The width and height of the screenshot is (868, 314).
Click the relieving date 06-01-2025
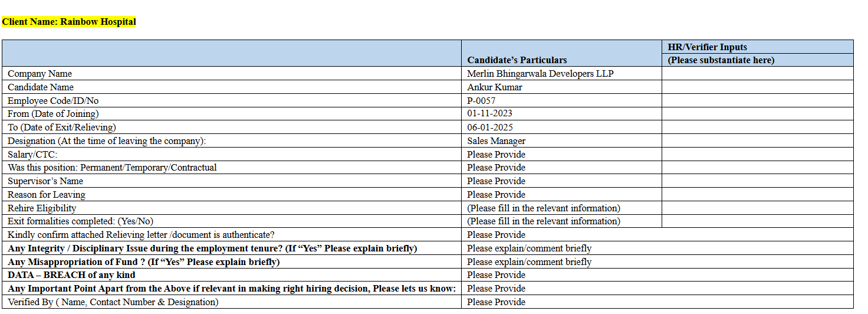click(x=489, y=127)
